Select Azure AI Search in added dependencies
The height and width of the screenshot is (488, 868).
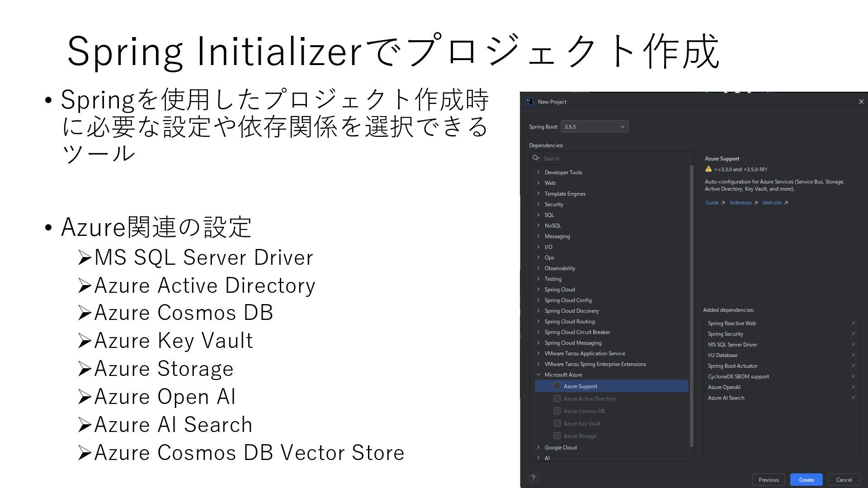click(x=726, y=398)
